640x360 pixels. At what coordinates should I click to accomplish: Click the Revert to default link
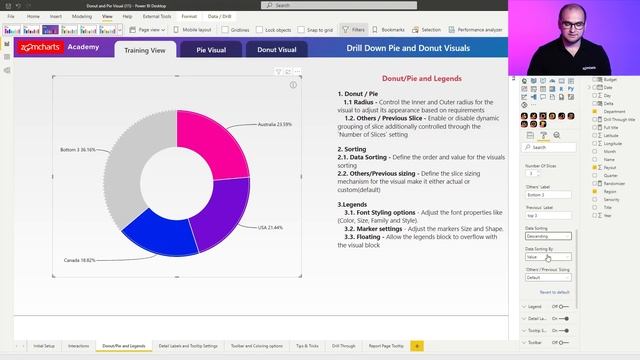coord(554,292)
